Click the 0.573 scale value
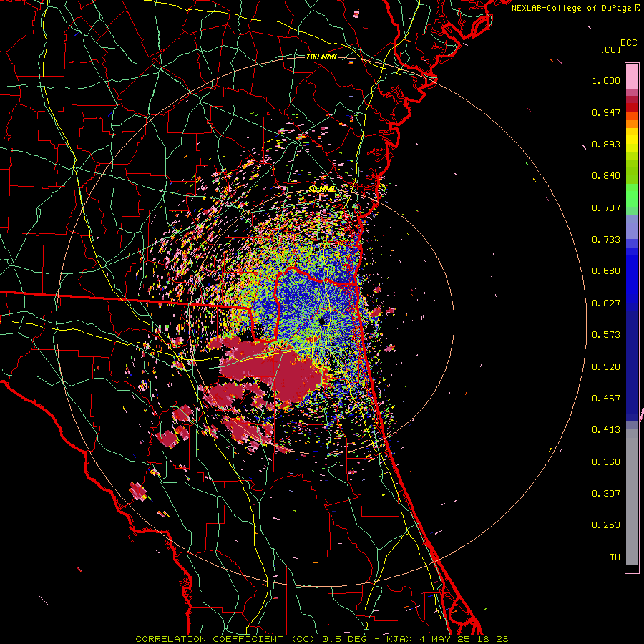 (606, 335)
